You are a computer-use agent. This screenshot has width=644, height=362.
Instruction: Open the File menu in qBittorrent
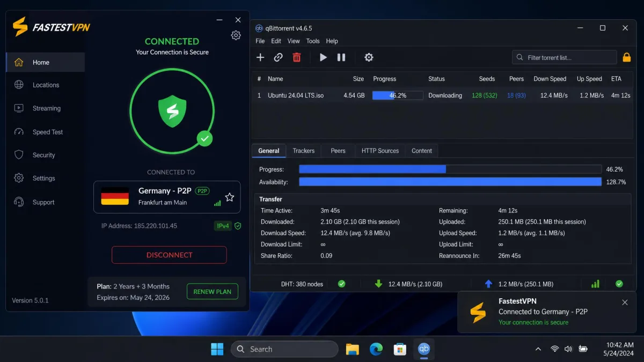(x=260, y=41)
